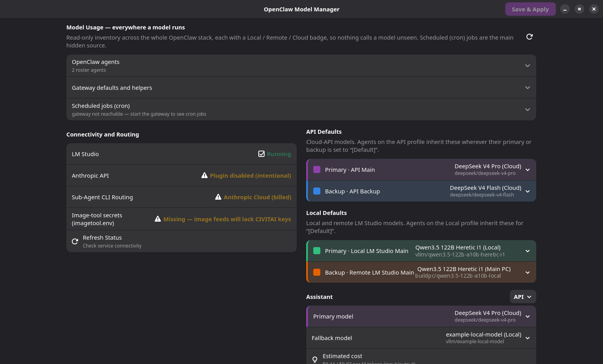Click the LM Studio connectivity row
This screenshot has width=603, height=364.
point(181,154)
